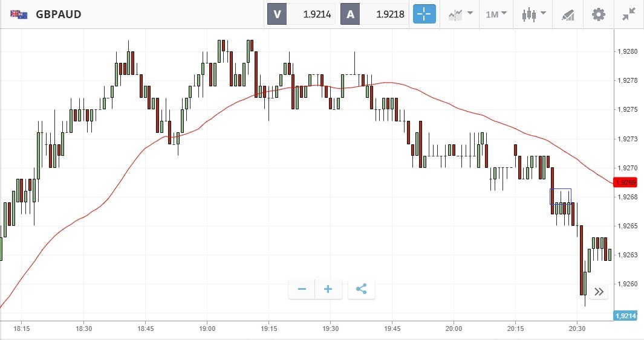Viewport: 644px width, 340px height.
Task: Click the 19:00 time axis label
Action: pyautogui.click(x=207, y=329)
